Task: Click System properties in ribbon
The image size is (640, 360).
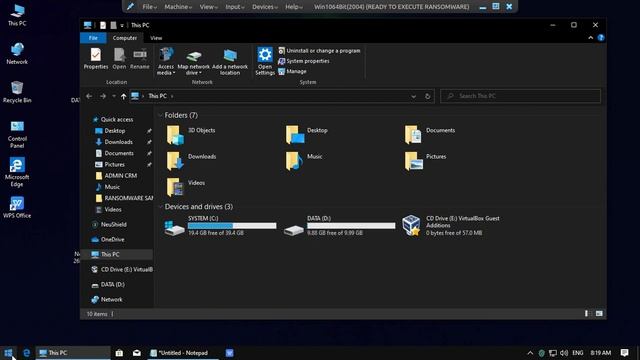Action: pyautogui.click(x=304, y=61)
